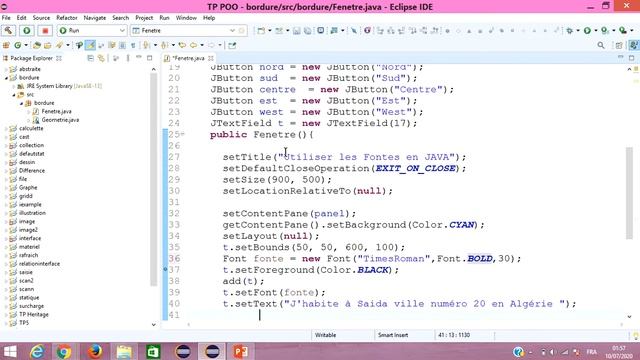Expand the calculette project
This screenshot has width=640, height=360.
(6, 129)
